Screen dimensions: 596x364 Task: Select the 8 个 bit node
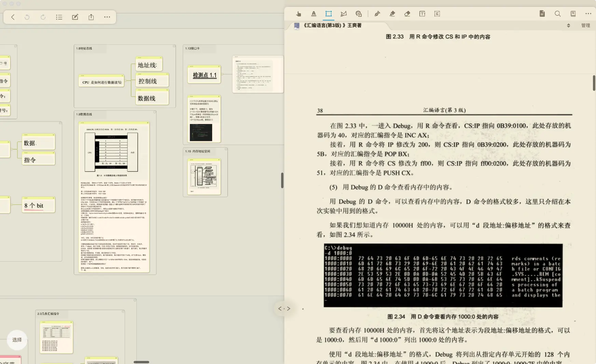click(38, 205)
